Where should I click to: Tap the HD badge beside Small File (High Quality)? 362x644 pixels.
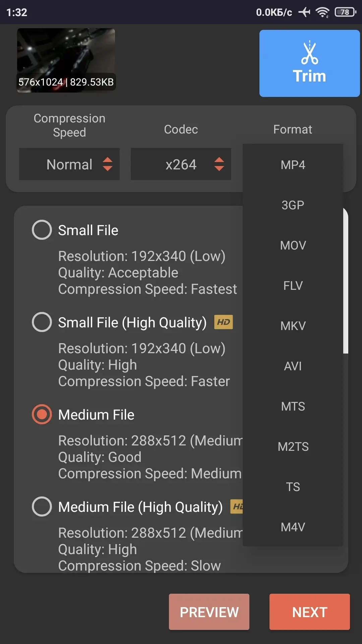tap(224, 322)
